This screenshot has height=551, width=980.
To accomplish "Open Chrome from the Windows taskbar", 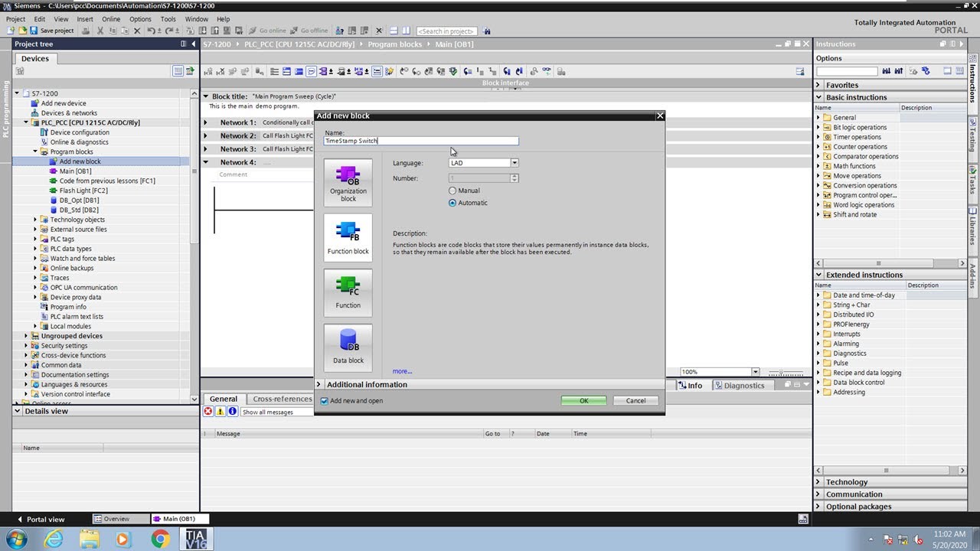I will pos(160,540).
